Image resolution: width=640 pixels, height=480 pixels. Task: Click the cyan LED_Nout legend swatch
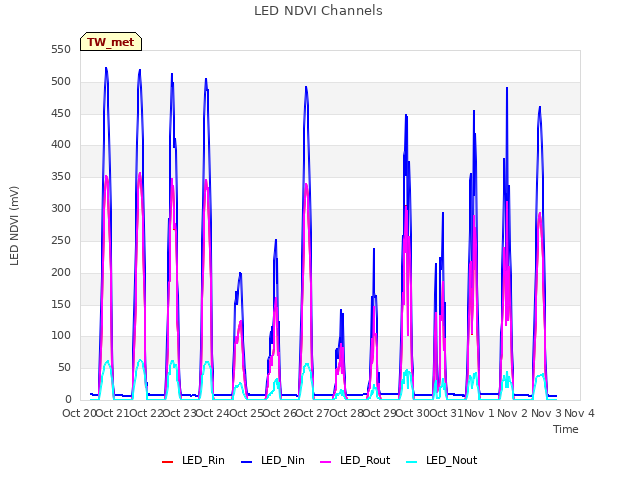(412, 462)
